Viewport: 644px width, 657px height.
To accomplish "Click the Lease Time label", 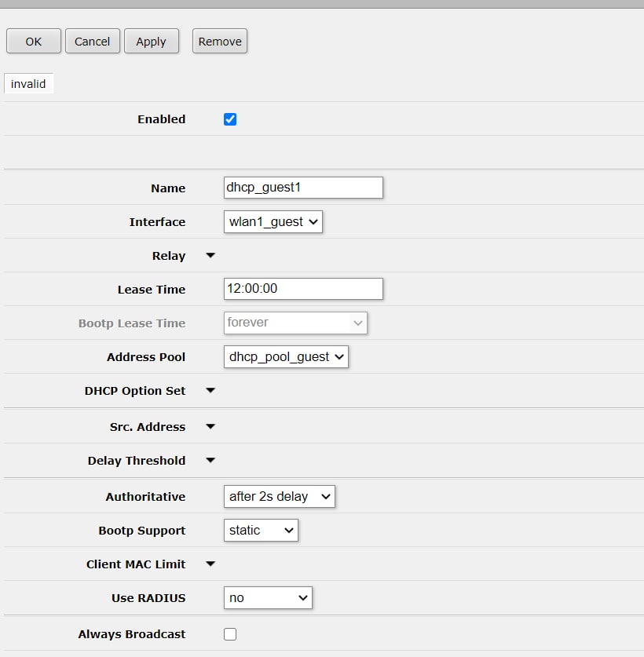I will pos(152,289).
